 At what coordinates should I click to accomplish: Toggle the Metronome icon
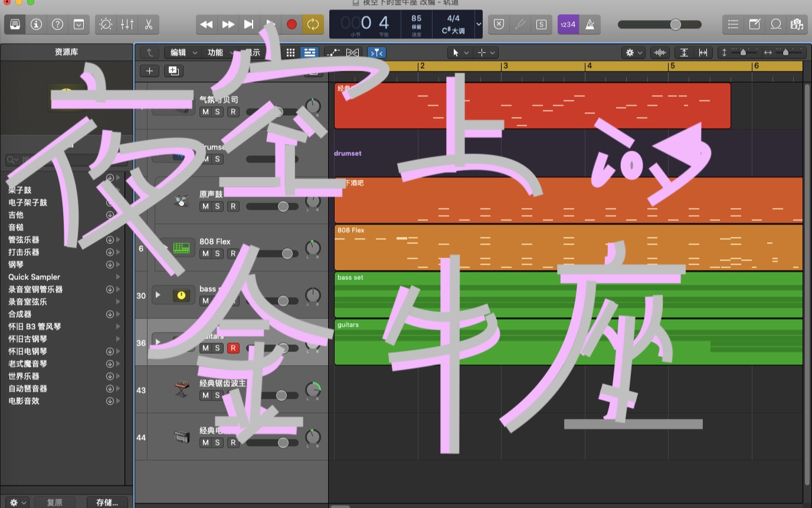click(x=590, y=24)
